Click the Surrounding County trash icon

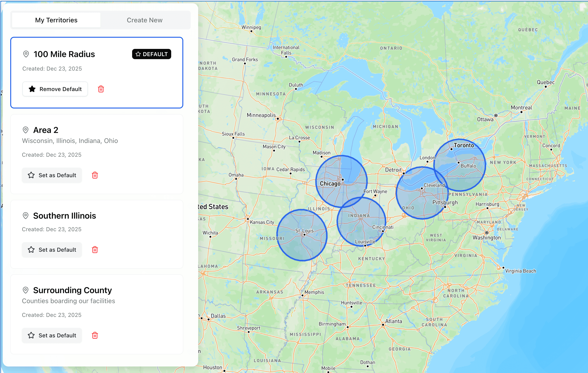pos(95,335)
